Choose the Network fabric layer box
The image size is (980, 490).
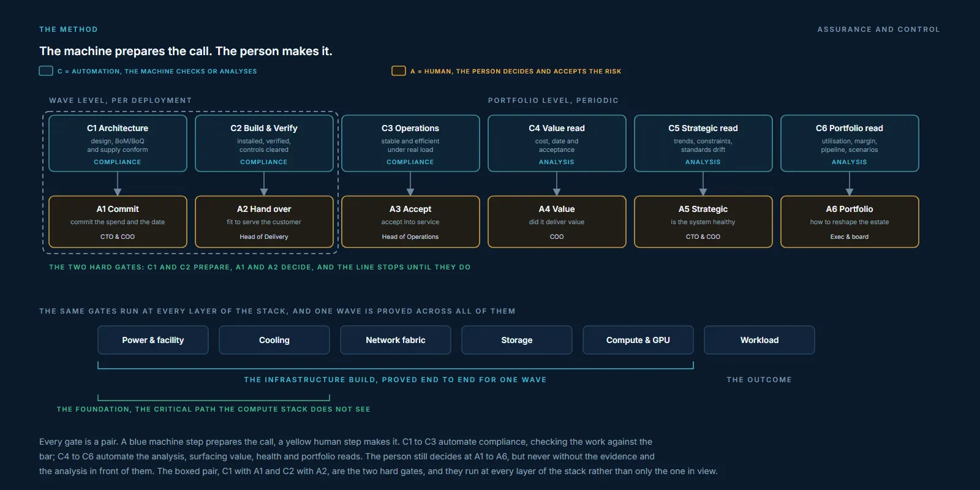(x=396, y=340)
